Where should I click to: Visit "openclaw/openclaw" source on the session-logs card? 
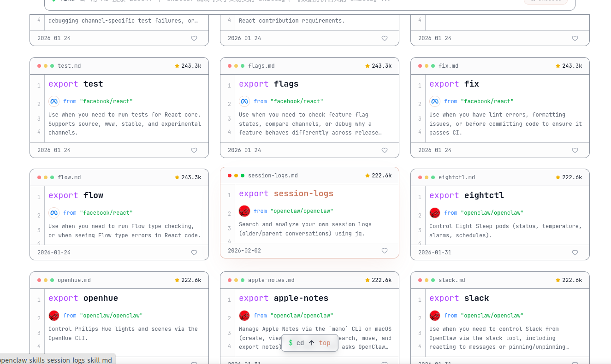pyautogui.click(x=302, y=211)
